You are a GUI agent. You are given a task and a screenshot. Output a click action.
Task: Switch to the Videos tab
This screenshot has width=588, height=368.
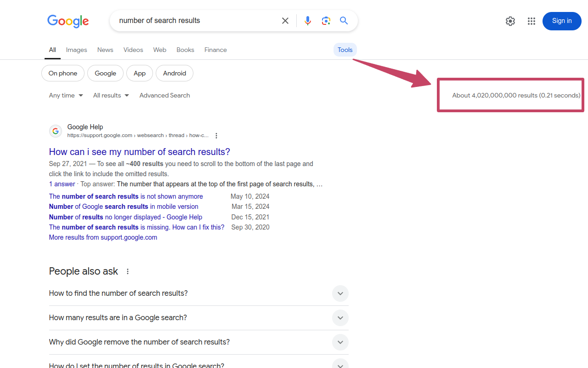pyautogui.click(x=133, y=50)
